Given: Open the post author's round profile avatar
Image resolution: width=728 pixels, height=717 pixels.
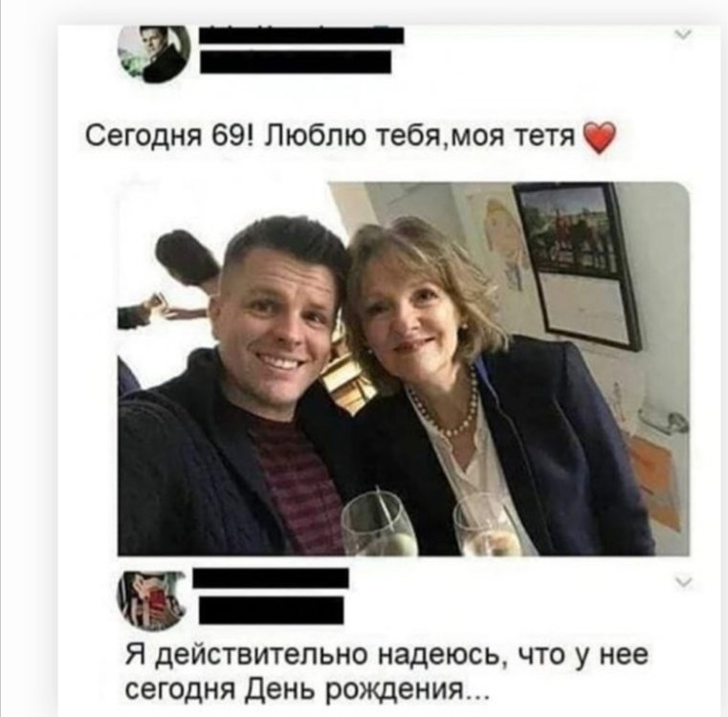Looking at the screenshot, I should coord(154,53).
